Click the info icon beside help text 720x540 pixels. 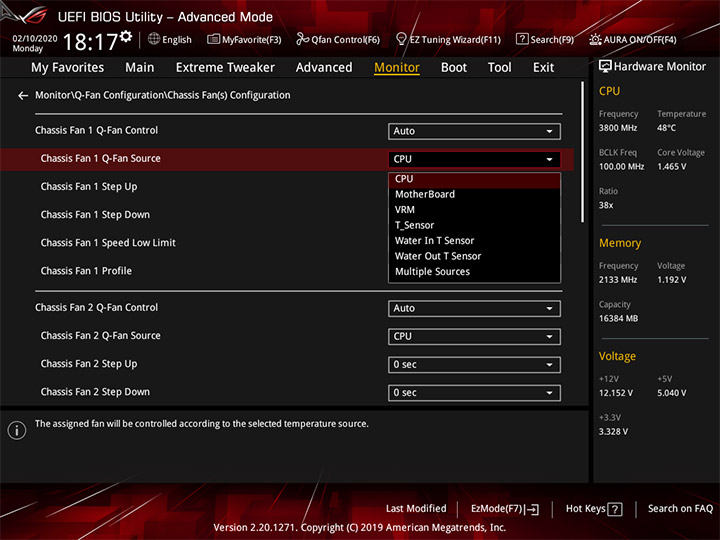click(17, 430)
